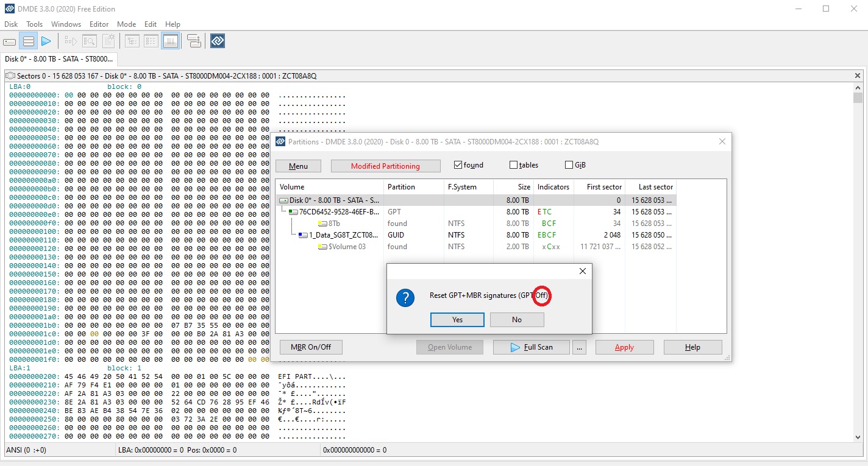This screenshot has width=868, height=466.
Task: Click the green partition icon beside 76CD6452 row
Action: point(294,212)
